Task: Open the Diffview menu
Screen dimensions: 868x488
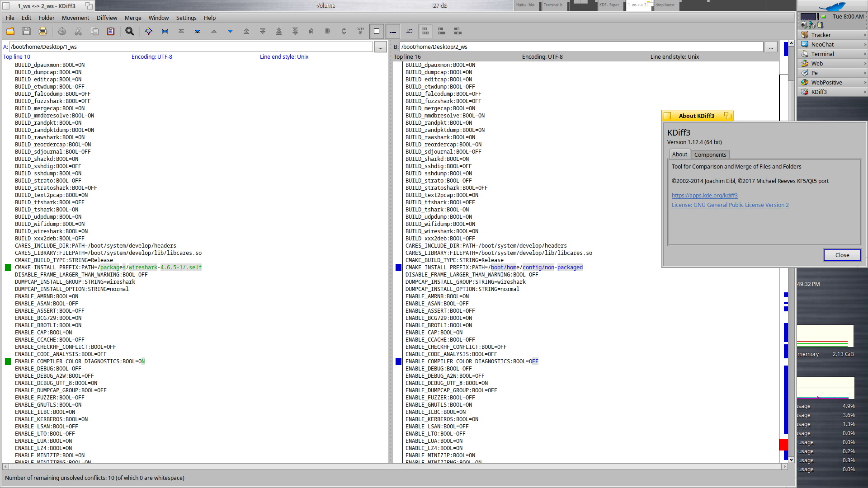Action: coord(107,18)
